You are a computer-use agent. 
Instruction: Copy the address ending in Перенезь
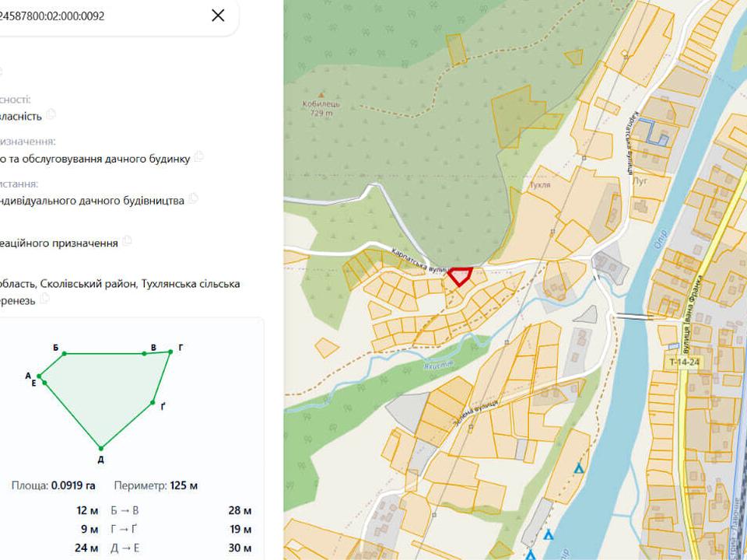coord(44,299)
